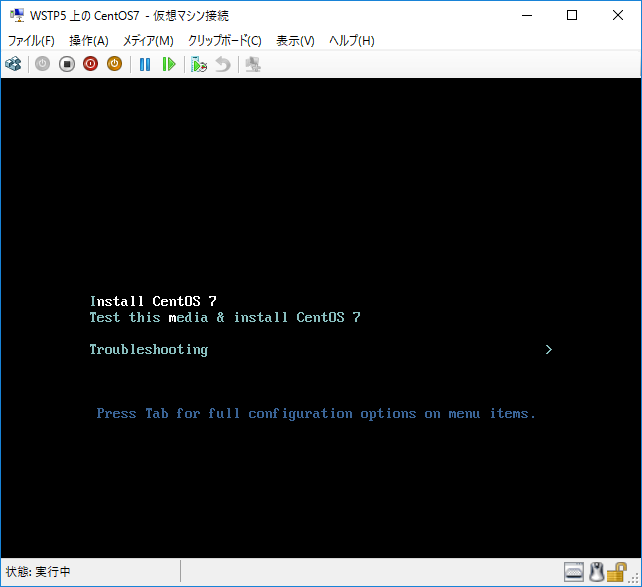Viewport: 642px width, 587px height.
Task: Click the mouse status bar icon
Action: [x=597, y=572]
